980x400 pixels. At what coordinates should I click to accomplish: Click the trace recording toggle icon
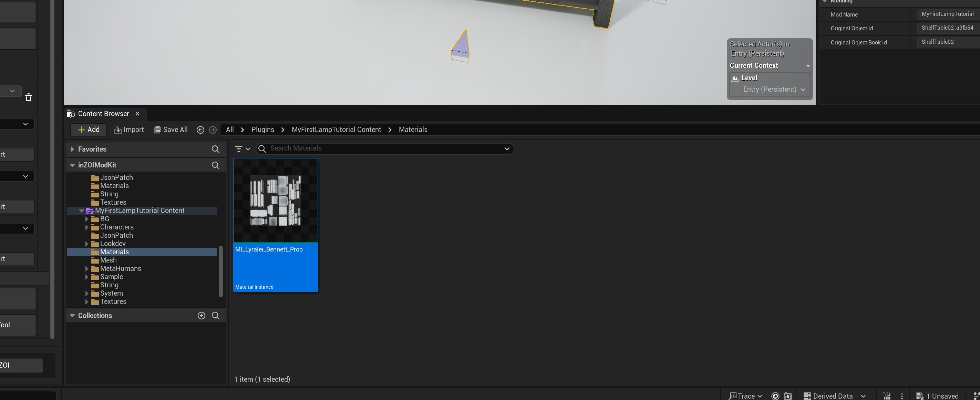tap(775, 396)
